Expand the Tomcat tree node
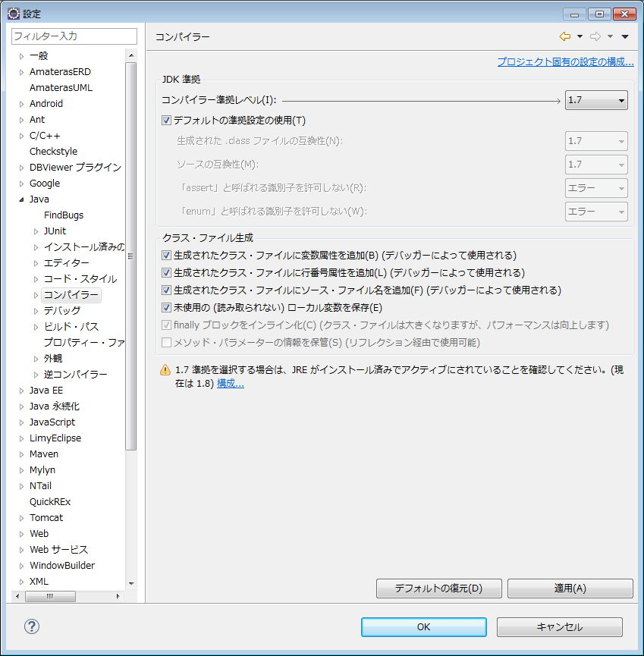Viewport: 644px width, 656px height. click(x=22, y=518)
